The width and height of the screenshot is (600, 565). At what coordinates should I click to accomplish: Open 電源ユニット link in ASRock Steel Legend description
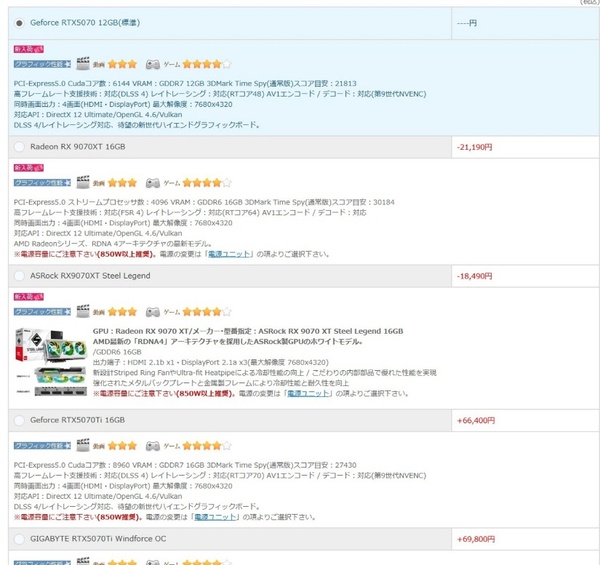(x=308, y=393)
